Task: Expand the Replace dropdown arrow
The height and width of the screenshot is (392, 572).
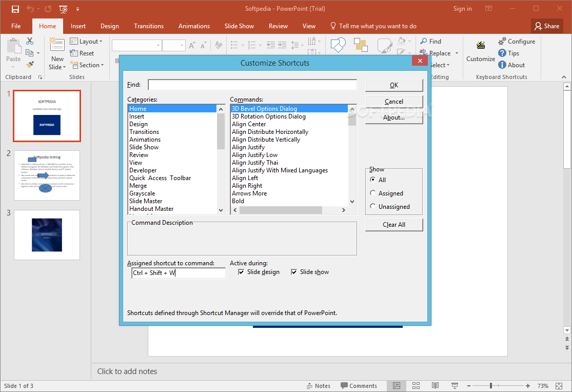Action: click(457, 53)
